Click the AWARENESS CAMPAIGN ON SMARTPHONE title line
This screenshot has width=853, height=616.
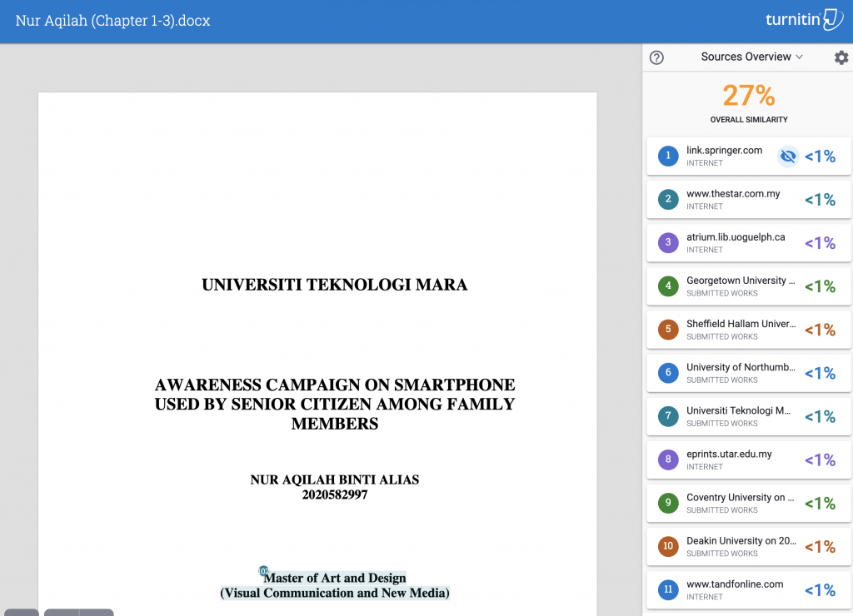point(335,385)
